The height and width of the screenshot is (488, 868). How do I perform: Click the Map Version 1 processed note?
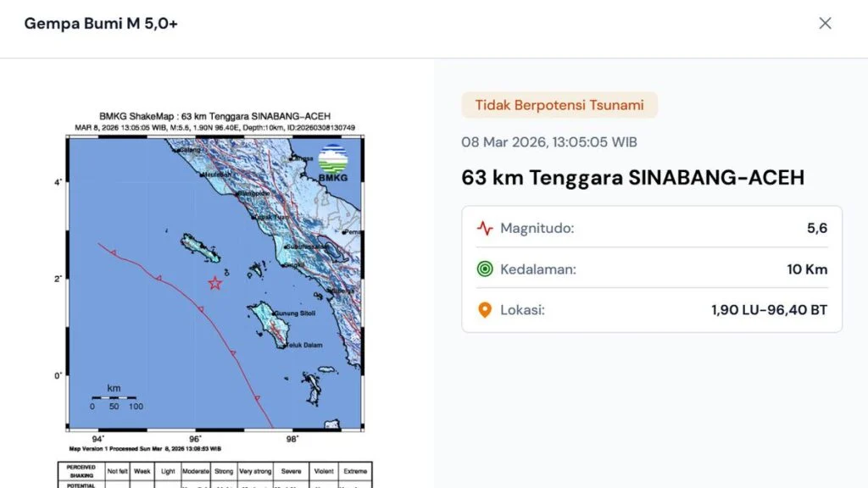tap(145, 449)
